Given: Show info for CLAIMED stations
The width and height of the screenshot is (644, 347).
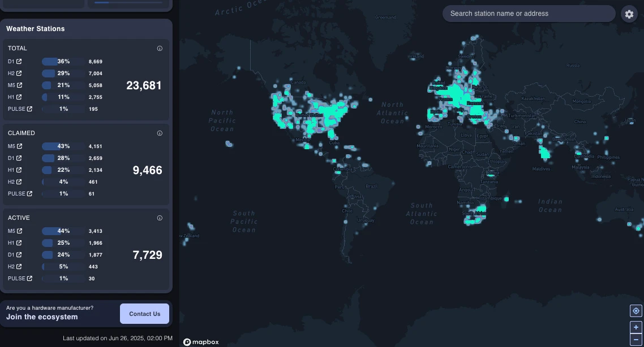Looking at the screenshot, I should coord(160,133).
